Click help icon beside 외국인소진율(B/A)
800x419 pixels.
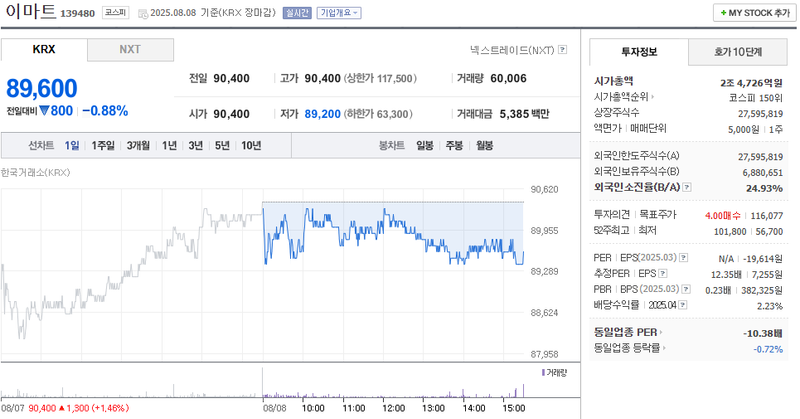pos(687,187)
